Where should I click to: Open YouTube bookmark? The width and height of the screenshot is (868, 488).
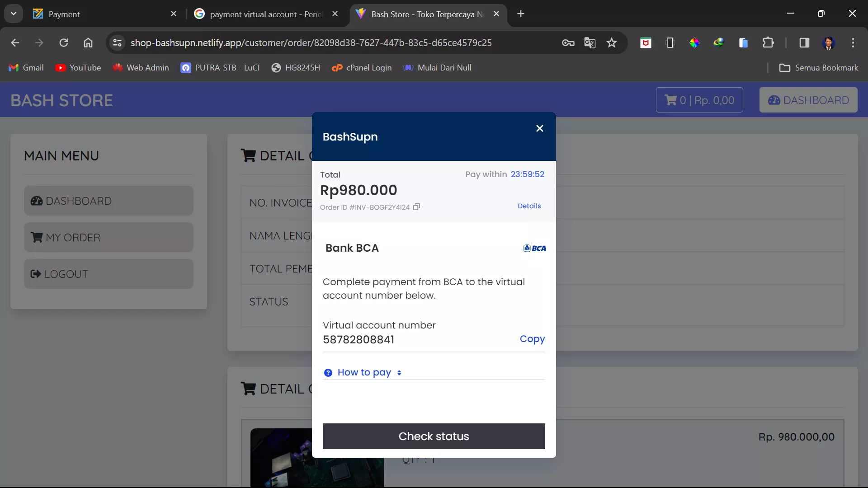[x=78, y=68]
